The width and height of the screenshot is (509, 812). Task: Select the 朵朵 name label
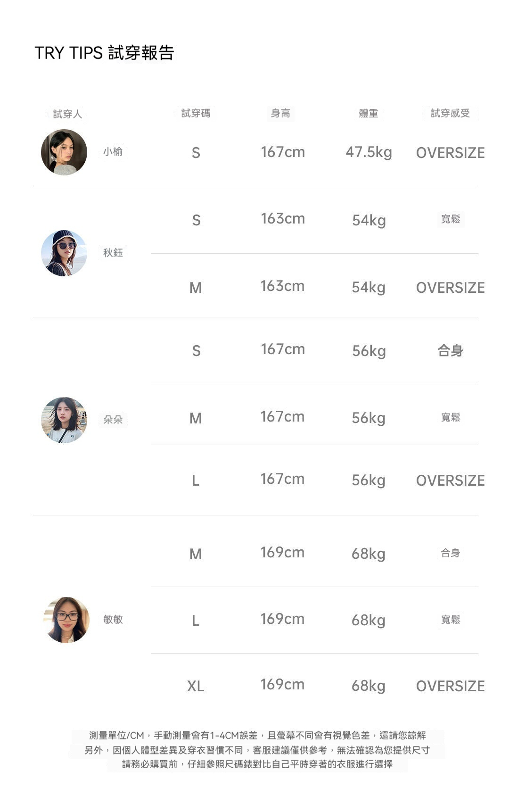click(113, 420)
